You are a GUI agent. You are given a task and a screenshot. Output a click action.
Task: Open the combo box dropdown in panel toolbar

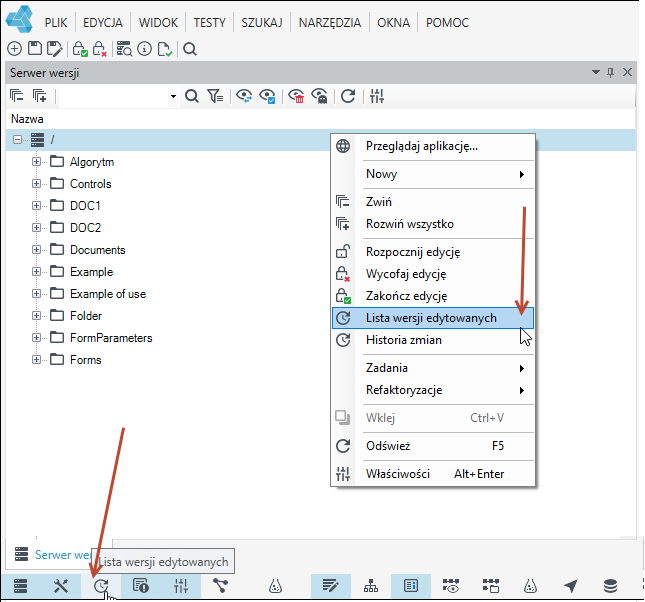[173, 96]
